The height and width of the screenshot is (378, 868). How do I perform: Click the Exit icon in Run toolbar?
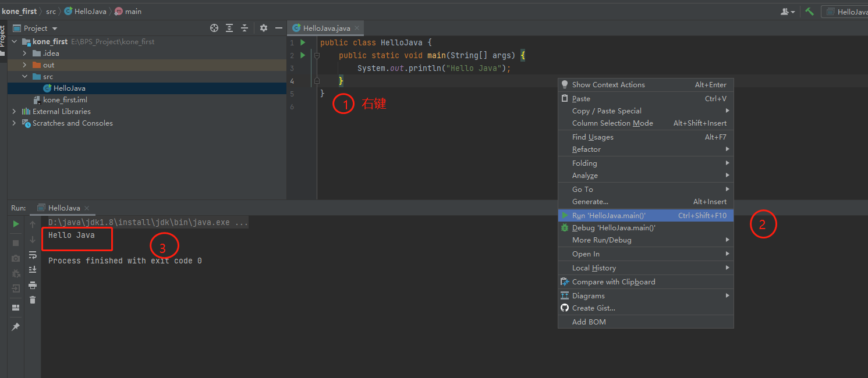point(16,288)
